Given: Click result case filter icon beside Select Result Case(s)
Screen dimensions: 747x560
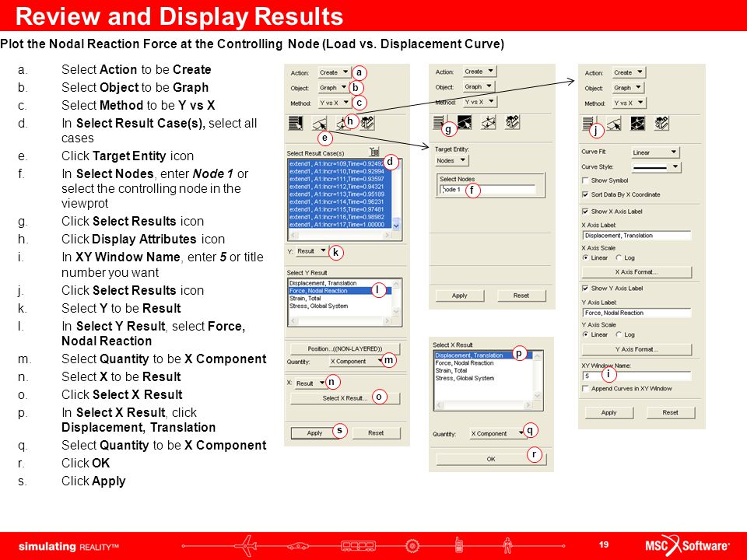Looking at the screenshot, I should 374,152.
